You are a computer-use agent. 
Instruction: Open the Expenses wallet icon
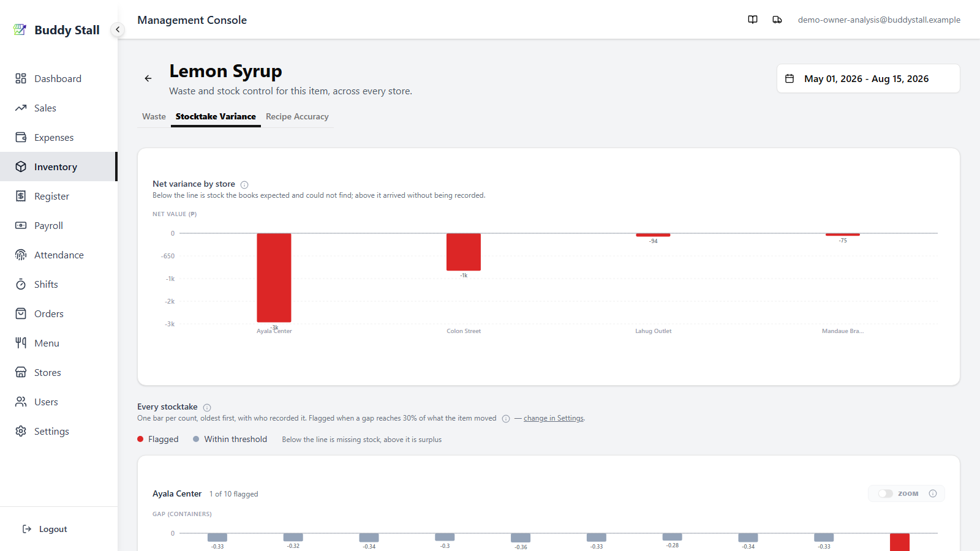coord(21,137)
